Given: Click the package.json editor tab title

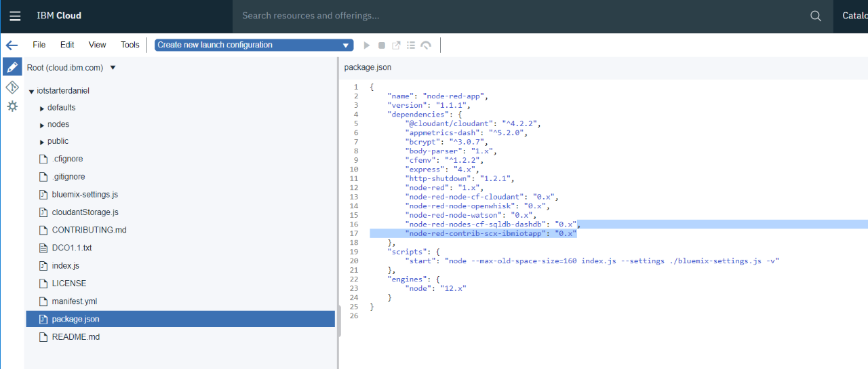Looking at the screenshot, I should [x=368, y=67].
